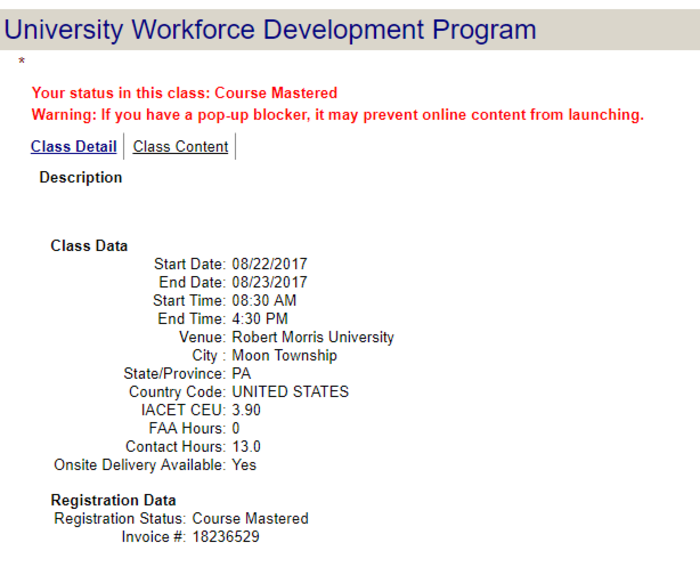Select the Robert Morris University venue text
Image resolution: width=700 pixels, height=575 pixels.
click(313, 337)
